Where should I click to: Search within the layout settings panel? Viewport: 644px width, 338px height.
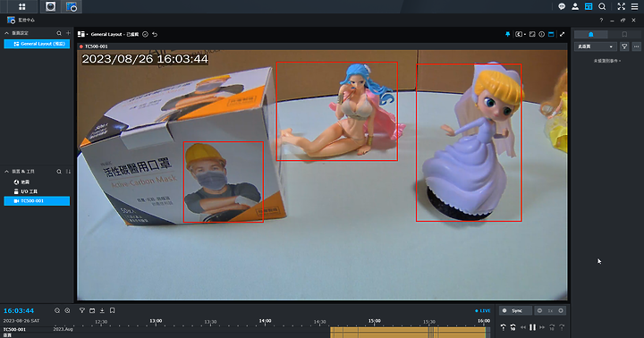[59, 33]
